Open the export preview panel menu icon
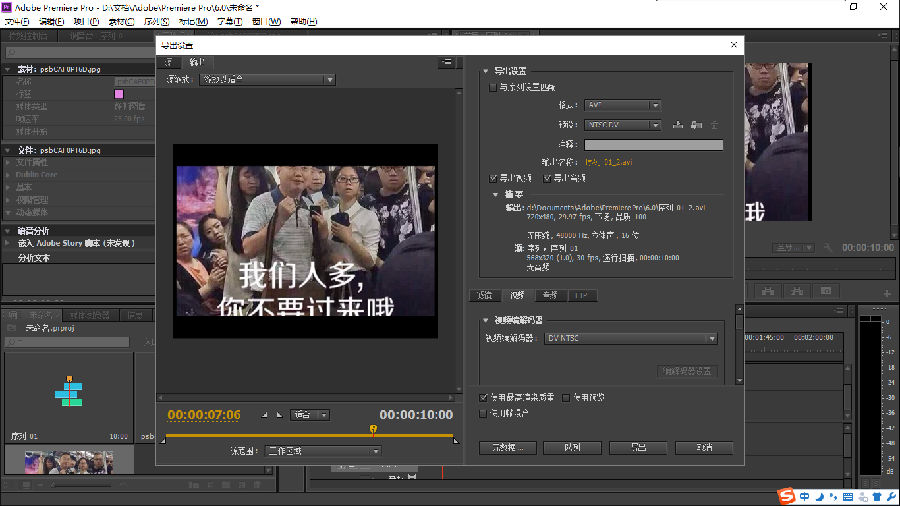Viewport: 900px width, 506px height. click(x=447, y=62)
